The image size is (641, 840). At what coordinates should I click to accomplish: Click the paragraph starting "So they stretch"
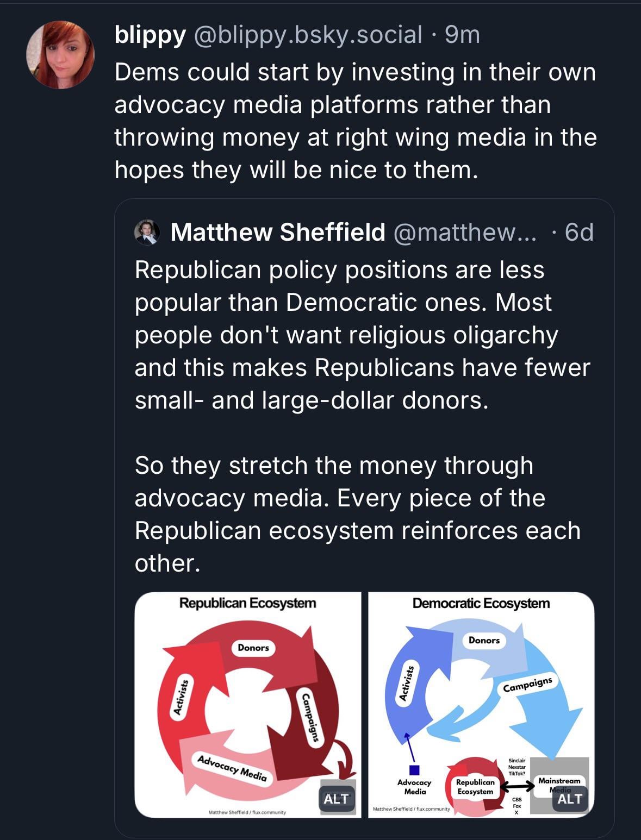click(357, 514)
